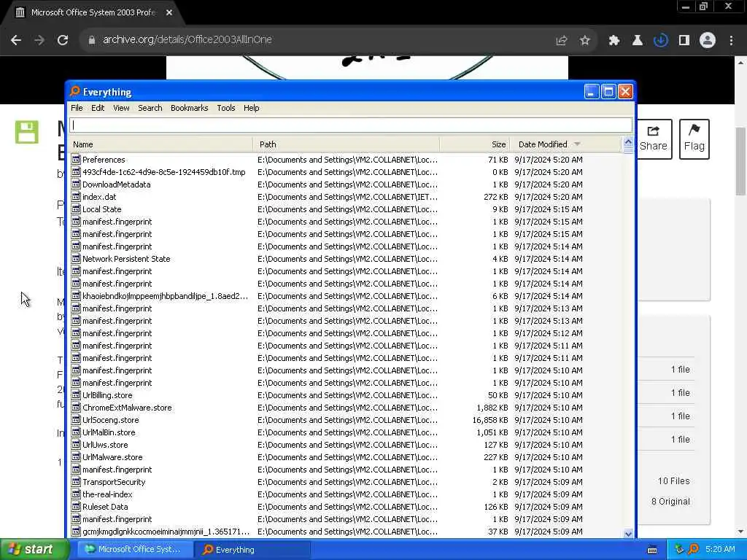Select the 493cf4de-1c62-4d9e .tmp file
Image resolution: width=747 pixels, height=560 pixels.
[x=164, y=172]
